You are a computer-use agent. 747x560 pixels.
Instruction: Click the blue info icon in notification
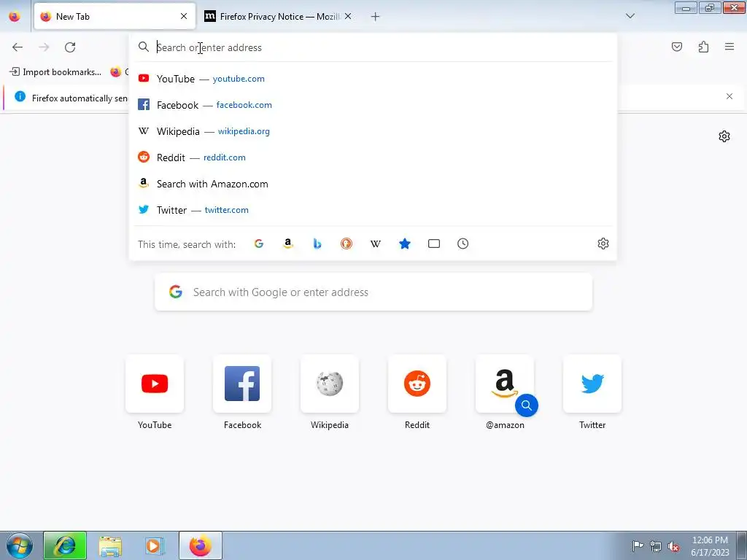[x=20, y=97]
